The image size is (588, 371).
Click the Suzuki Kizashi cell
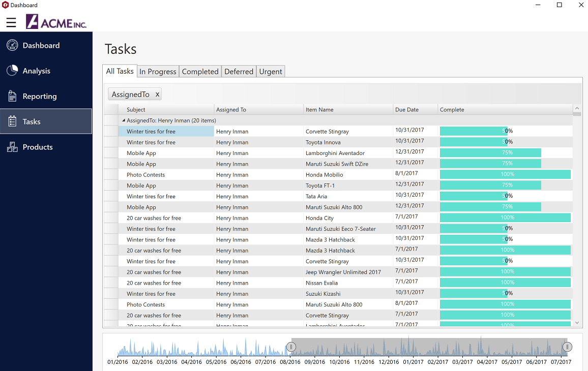[348, 294]
